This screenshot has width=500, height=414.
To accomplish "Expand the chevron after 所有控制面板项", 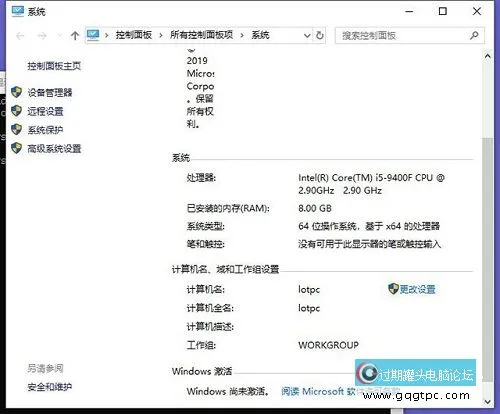I will [x=242, y=35].
